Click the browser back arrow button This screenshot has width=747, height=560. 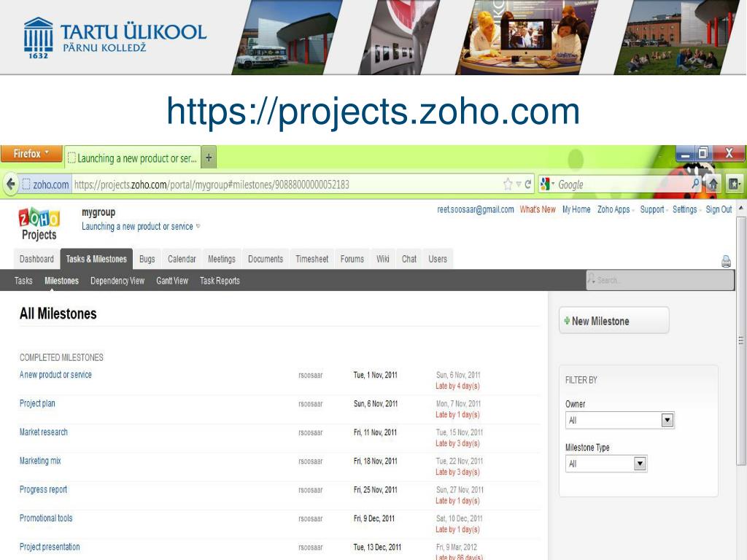pos(10,184)
